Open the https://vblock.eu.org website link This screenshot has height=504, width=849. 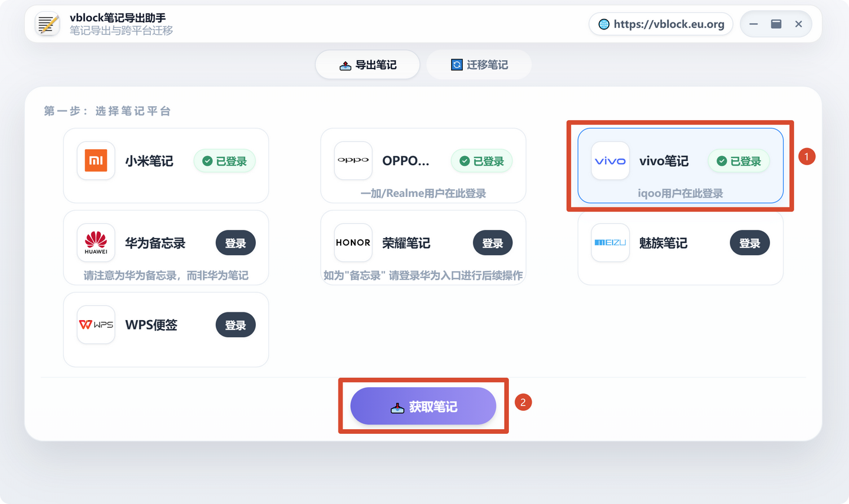[661, 24]
